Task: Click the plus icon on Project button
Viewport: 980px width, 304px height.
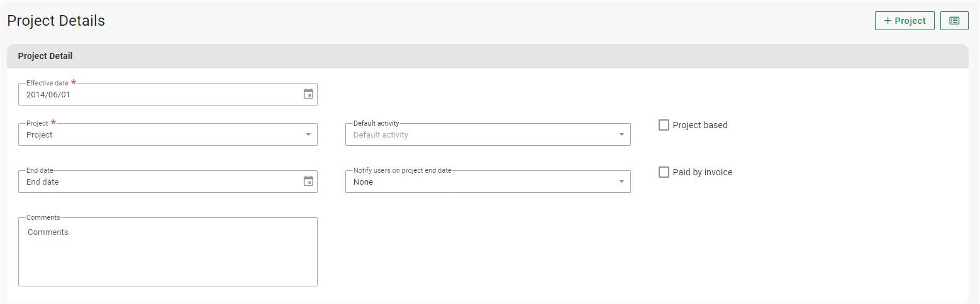Action: point(888,21)
